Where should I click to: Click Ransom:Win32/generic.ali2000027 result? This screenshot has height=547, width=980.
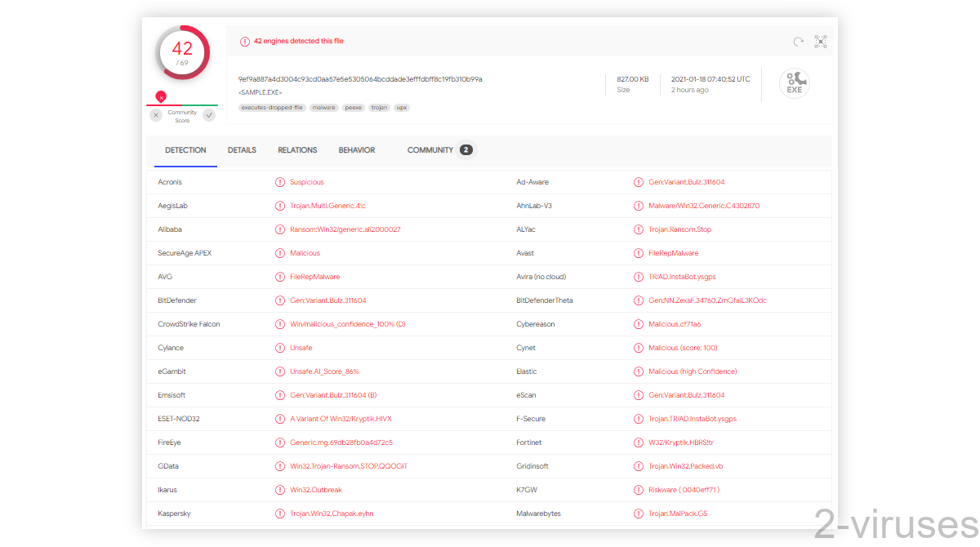pos(345,229)
